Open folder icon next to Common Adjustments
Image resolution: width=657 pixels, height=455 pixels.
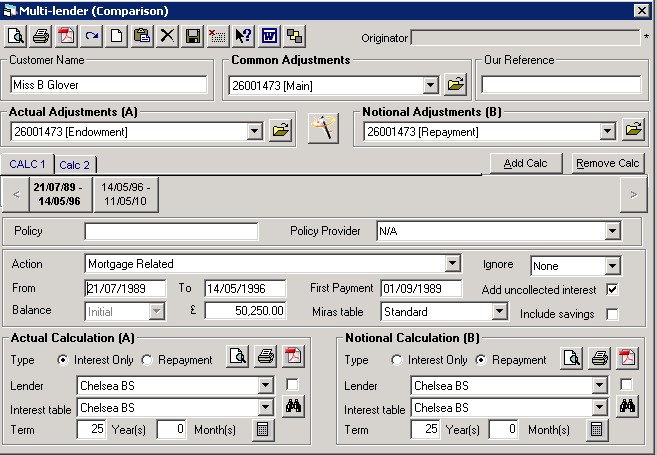tap(455, 85)
